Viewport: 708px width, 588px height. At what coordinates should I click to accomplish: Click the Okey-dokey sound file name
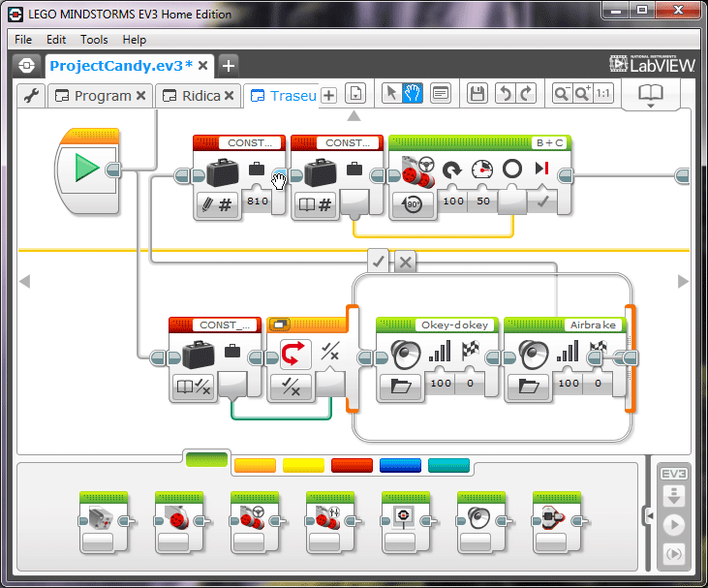(454, 325)
